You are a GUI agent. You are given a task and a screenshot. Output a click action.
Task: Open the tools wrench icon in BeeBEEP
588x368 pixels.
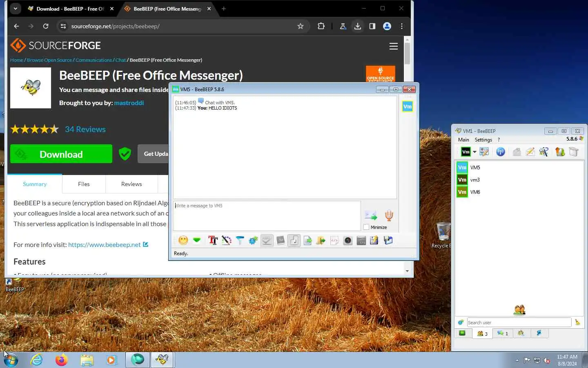pyautogui.click(x=544, y=152)
